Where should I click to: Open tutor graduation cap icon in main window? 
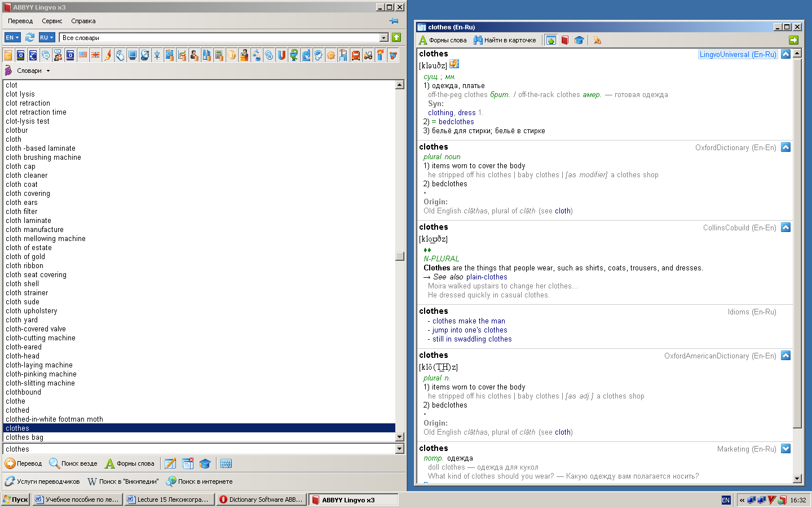pos(205,463)
